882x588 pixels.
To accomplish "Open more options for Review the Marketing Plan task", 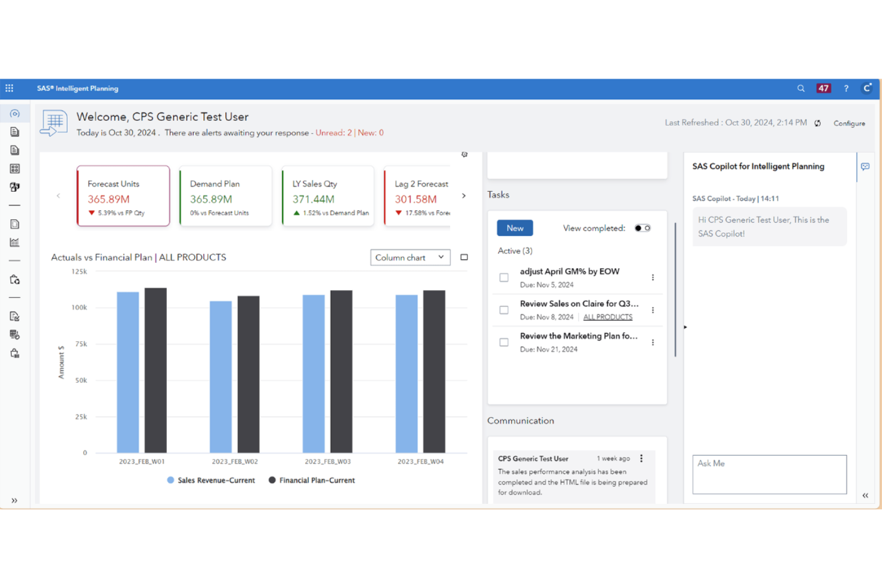I will (x=653, y=343).
